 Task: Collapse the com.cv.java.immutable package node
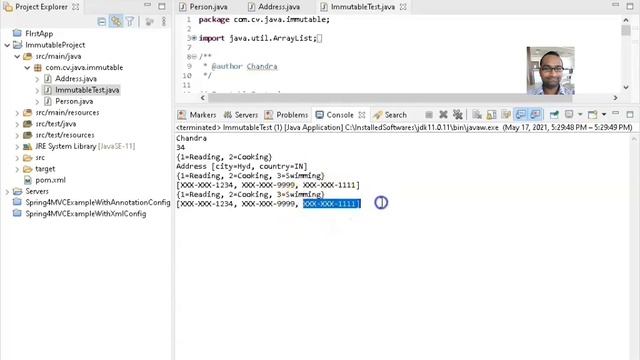coord(27,68)
